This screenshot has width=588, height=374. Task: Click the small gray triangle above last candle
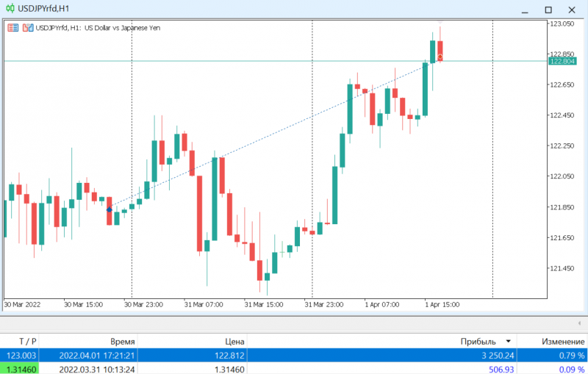(440, 24)
